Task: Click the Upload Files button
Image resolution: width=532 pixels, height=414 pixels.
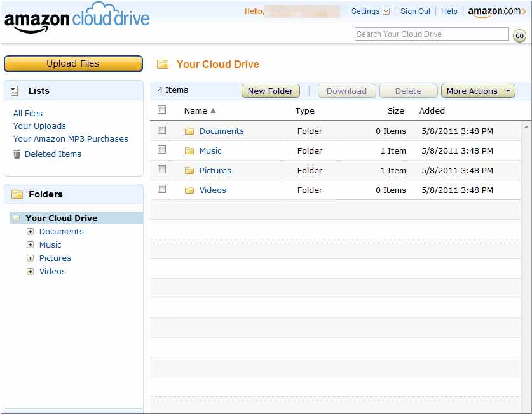Action: click(x=73, y=63)
